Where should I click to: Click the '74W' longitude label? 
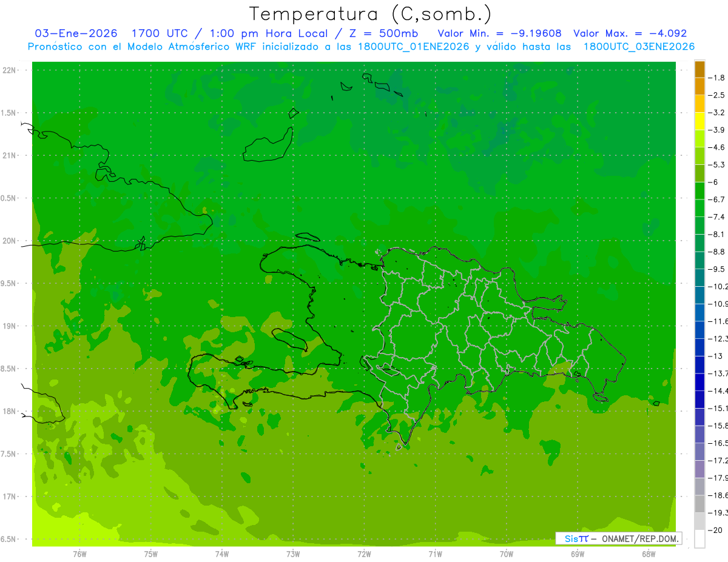coord(222,554)
